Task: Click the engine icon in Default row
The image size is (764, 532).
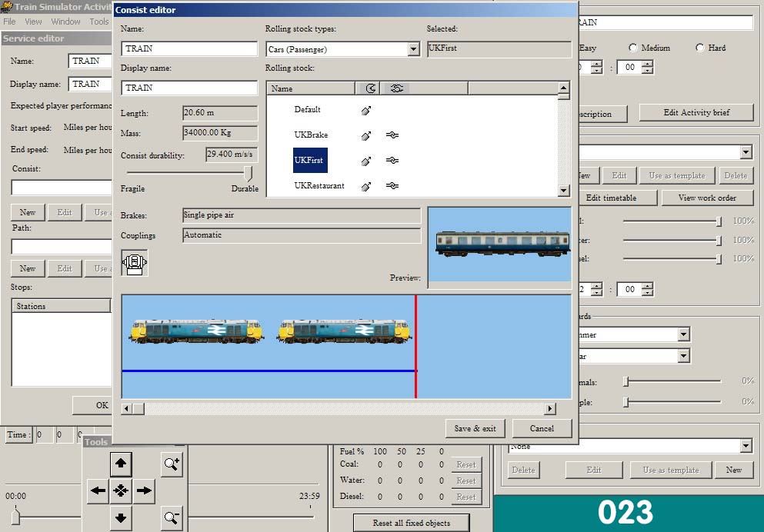Action: pyautogui.click(x=366, y=111)
